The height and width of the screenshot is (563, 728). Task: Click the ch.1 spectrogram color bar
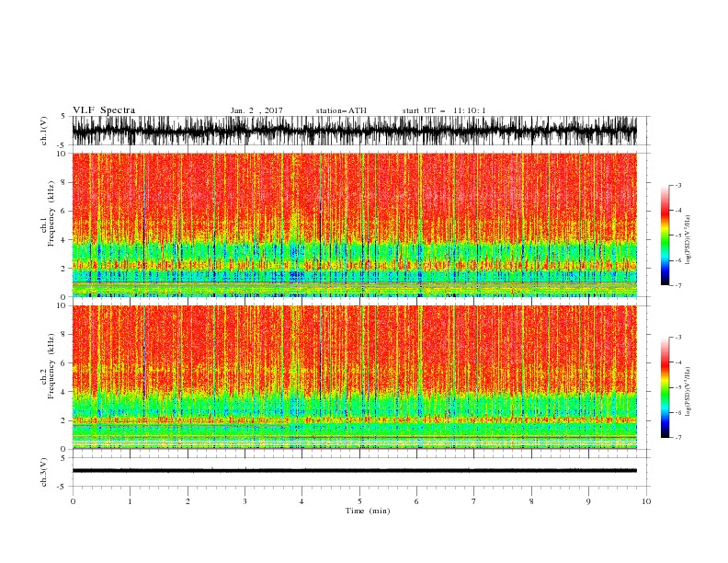[665, 236]
